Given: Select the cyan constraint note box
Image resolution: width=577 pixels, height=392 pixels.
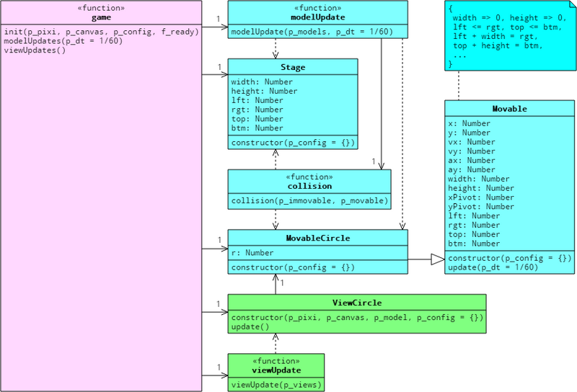Looking at the screenshot, I should (x=510, y=36).
